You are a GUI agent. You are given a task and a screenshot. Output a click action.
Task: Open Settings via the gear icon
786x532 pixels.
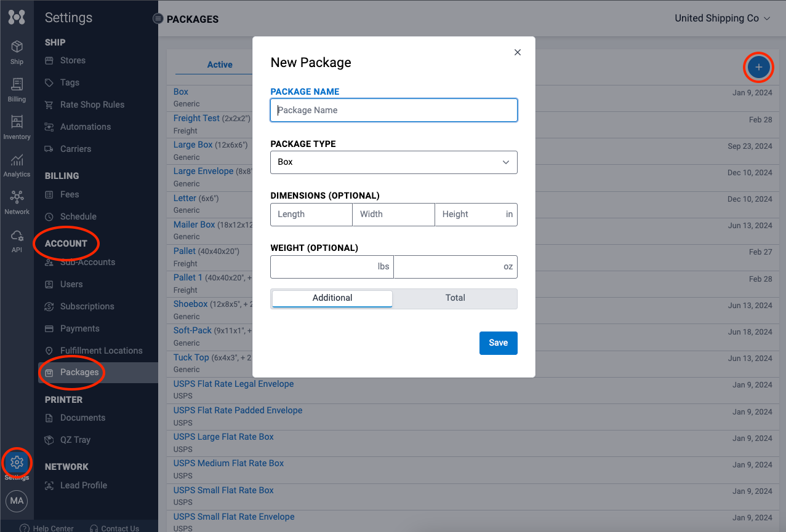[17, 463]
